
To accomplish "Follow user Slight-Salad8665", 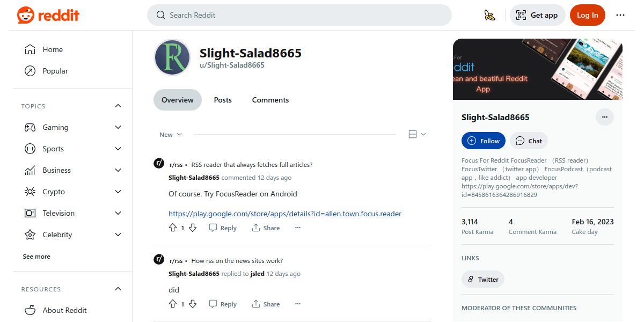I will point(484,141).
